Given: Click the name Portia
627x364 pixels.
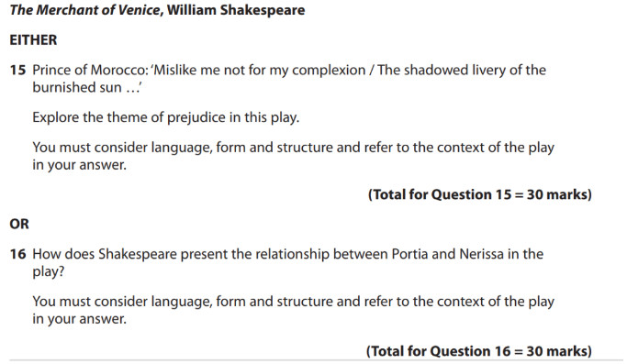Looking at the screenshot, I should 409,254.
